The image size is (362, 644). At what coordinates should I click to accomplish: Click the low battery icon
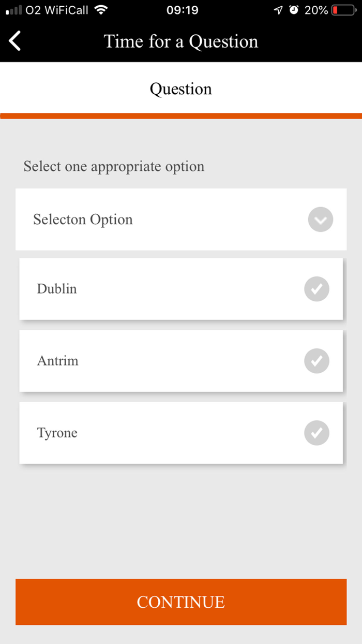344,10
